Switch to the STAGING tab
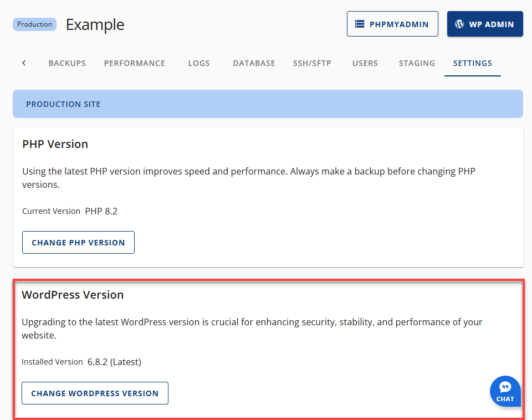Viewport: 532px width, 420px height. pyautogui.click(x=417, y=63)
